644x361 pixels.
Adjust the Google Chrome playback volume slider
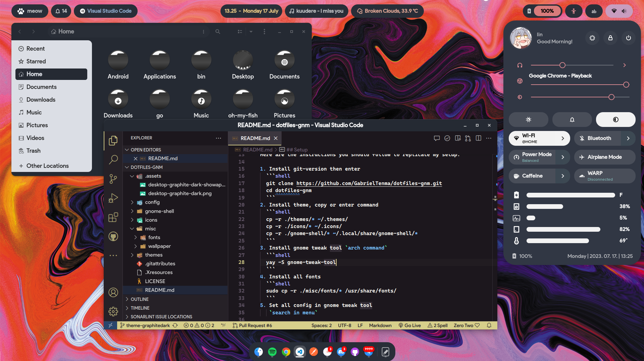(x=626, y=85)
